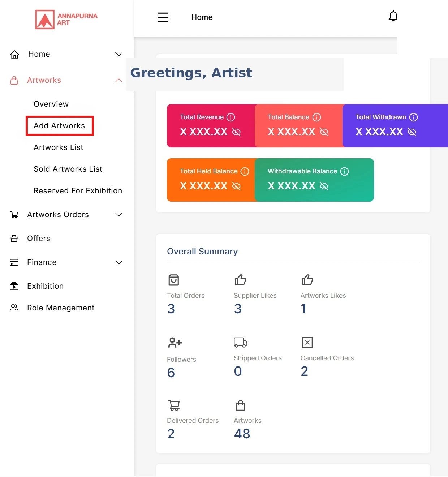Select Artworks label in sidebar

pos(44,80)
